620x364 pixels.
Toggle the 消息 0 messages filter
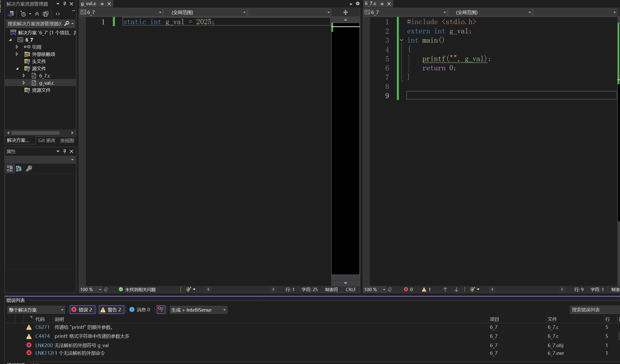click(140, 310)
